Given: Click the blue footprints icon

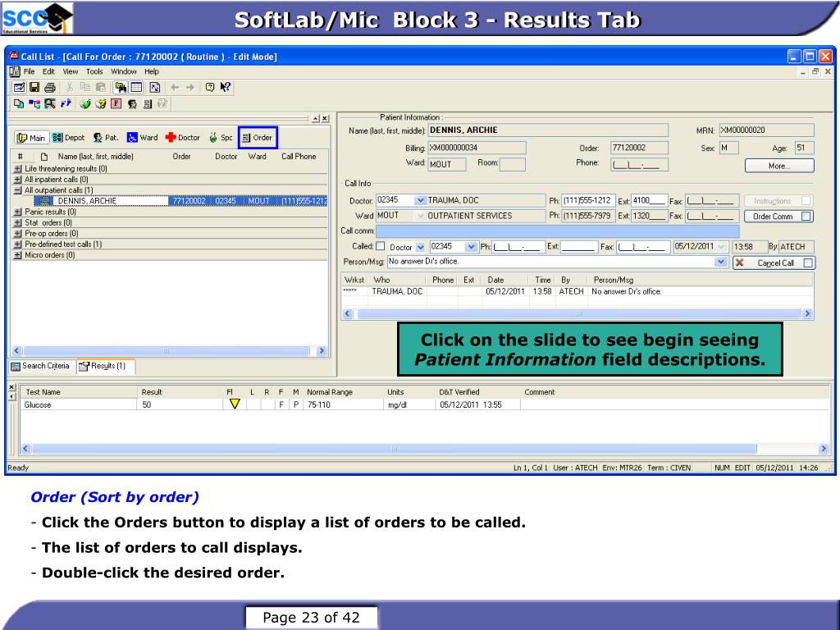Looking at the screenshot, I should [x=66, y=103].
